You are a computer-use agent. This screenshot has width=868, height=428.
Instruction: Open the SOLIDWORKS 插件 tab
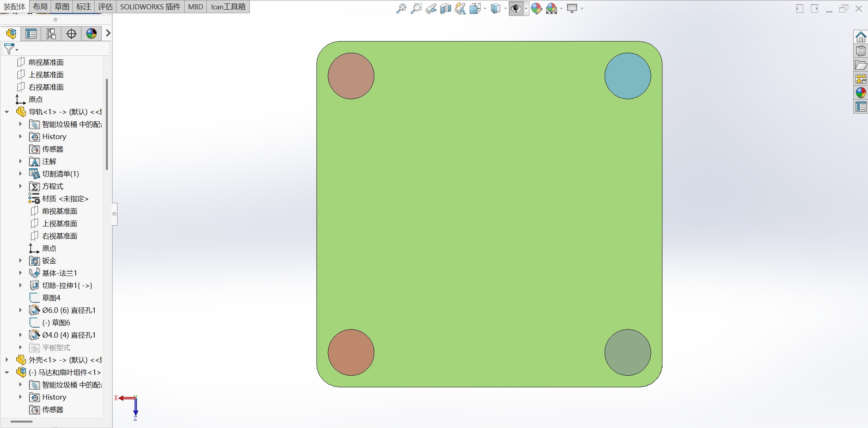tap(150, 7)
